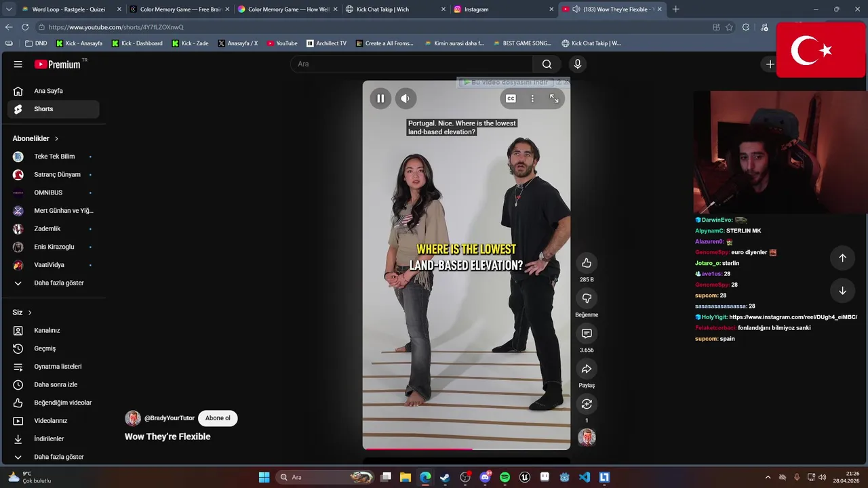
Task: Open Enis Kirazoglu channel
Action: pos(53,247)
